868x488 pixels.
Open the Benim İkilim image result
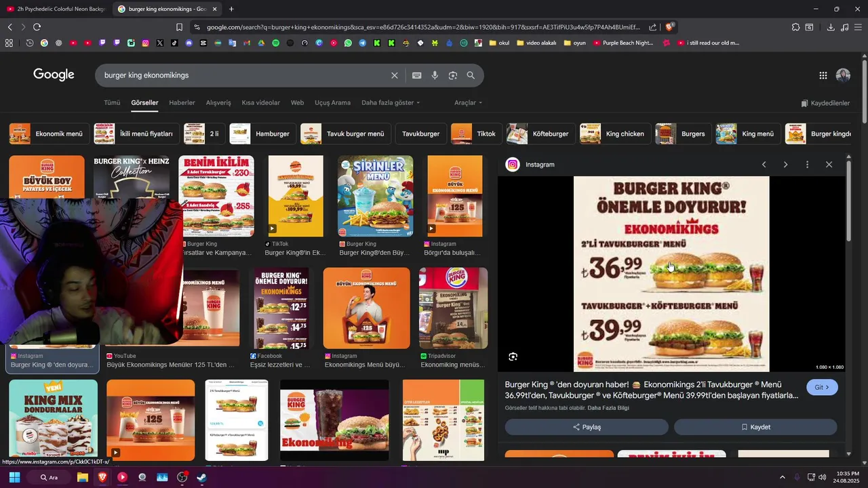[216, 197]
